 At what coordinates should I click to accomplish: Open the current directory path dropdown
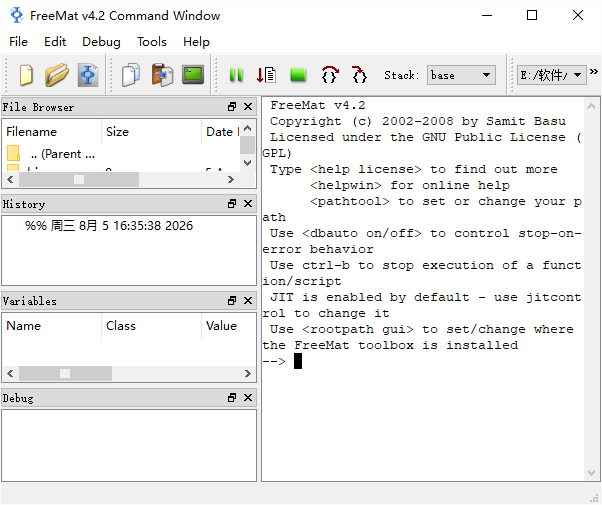coord(551,75)
